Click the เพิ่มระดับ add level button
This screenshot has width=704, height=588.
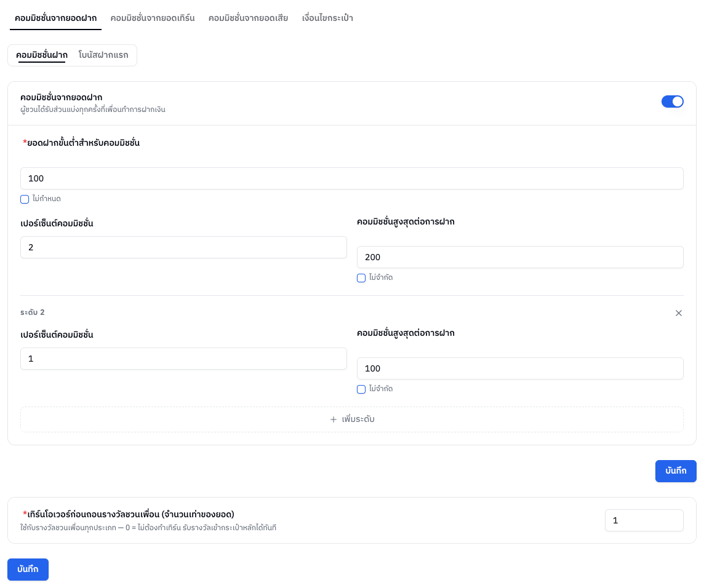coord(352,419)
